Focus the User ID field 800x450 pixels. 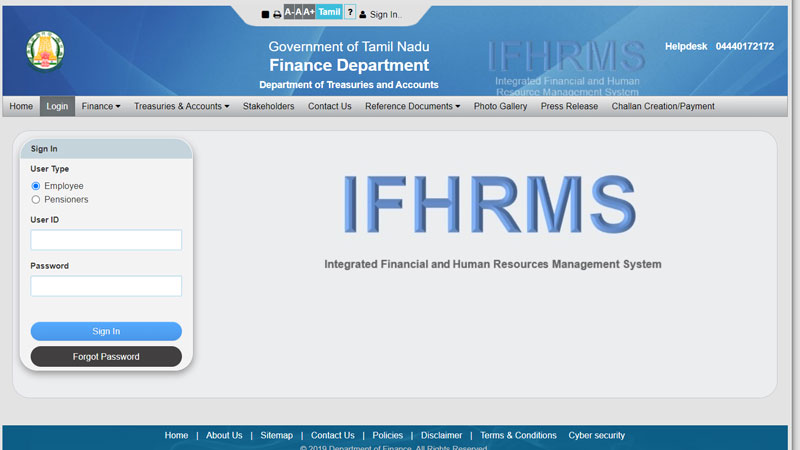106,240
